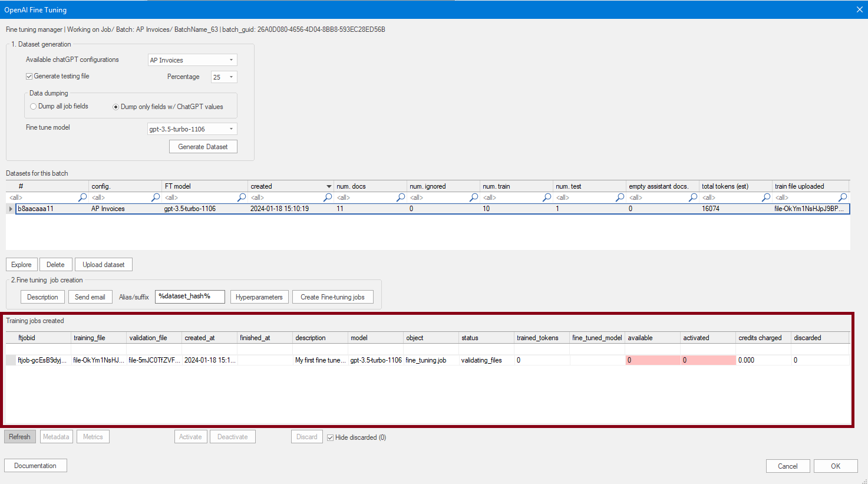Click the search icon in the FT model filter
Viewport: 868px width, 484px height.
pos(242,197)
